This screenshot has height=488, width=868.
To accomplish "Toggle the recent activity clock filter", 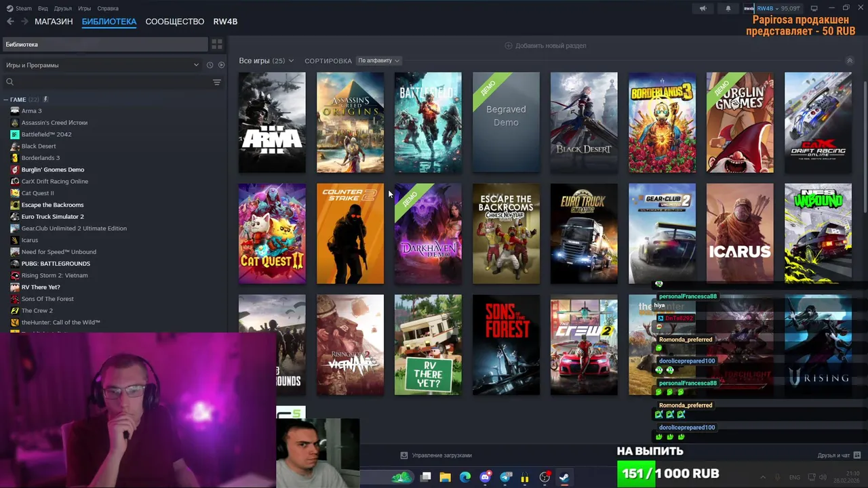I will coord(210,65).
